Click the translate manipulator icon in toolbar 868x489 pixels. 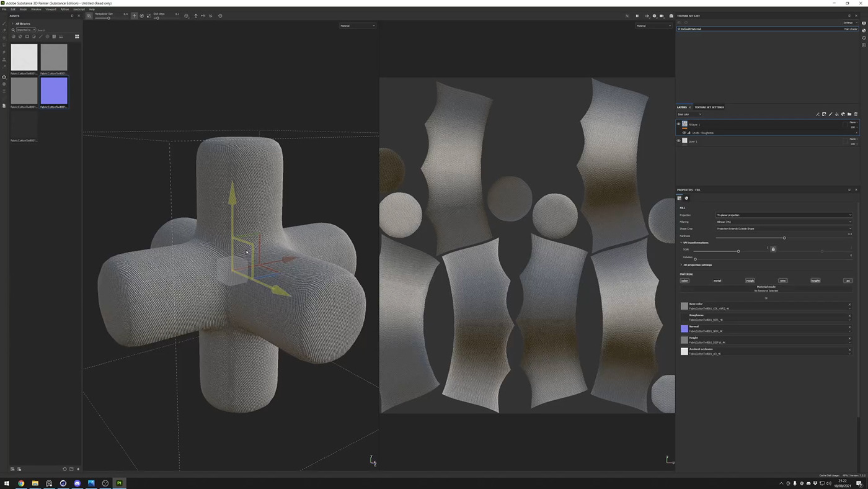134,16
